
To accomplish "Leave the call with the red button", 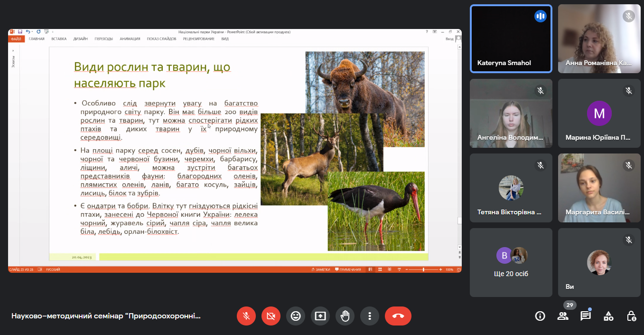I will point(398,316).
